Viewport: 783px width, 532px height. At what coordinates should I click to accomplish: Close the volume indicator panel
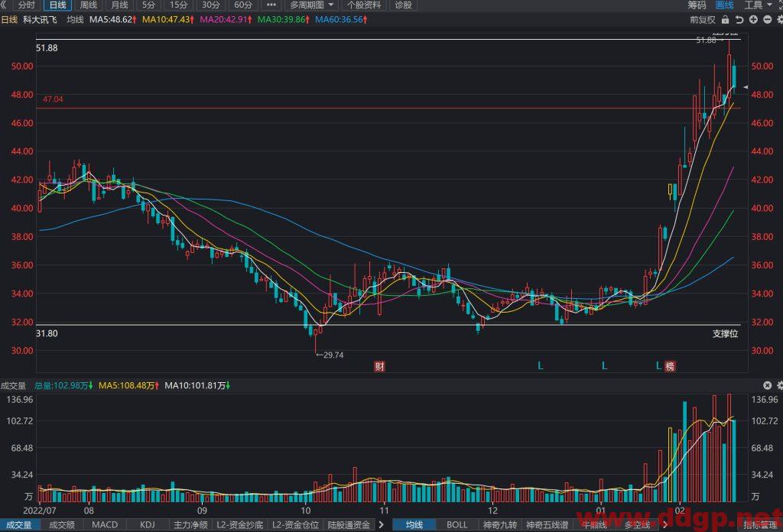(768, 385)
